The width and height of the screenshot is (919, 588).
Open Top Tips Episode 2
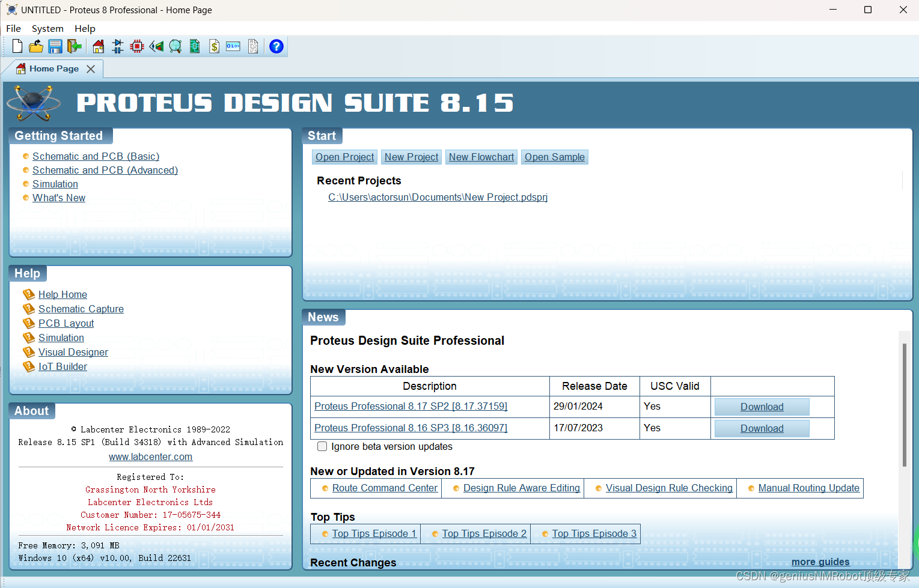point(484,533)
